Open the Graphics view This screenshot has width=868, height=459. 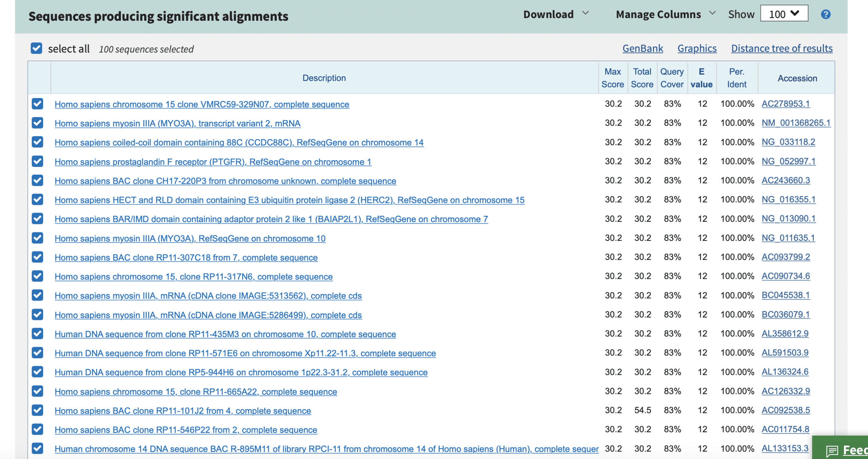click(x=697, y=48)
